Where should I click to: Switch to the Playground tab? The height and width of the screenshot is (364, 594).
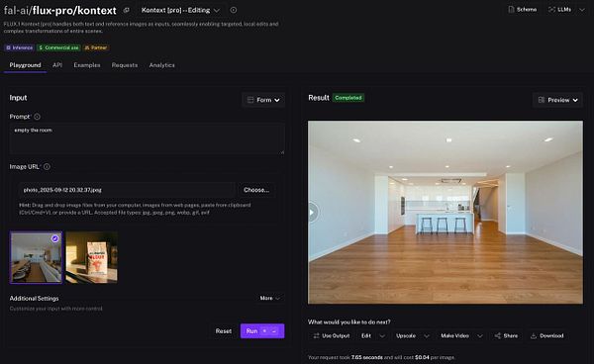[25, 65]
